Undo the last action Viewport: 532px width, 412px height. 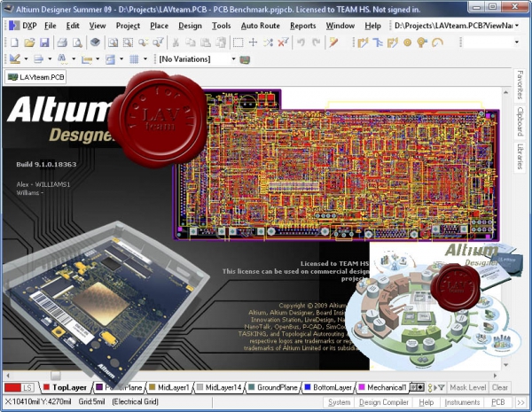[x=301, y=43]
